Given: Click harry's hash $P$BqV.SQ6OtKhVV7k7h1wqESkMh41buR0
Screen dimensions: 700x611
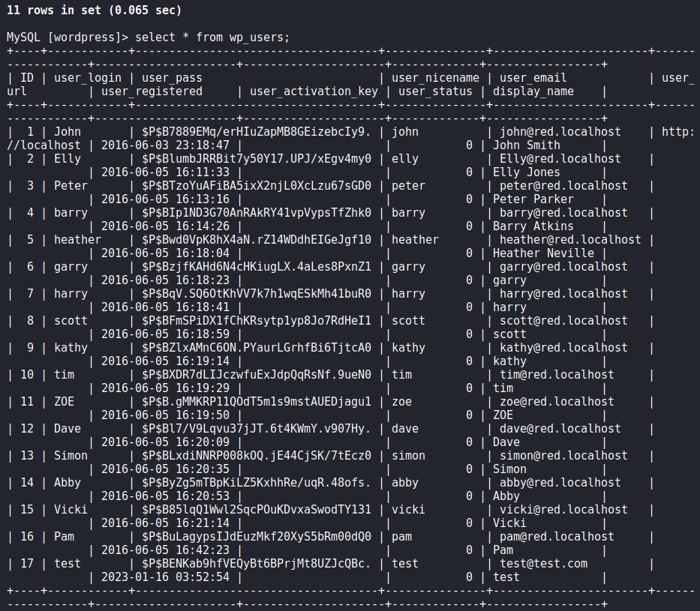Looking at the screenshot, I should pos(257,294).
